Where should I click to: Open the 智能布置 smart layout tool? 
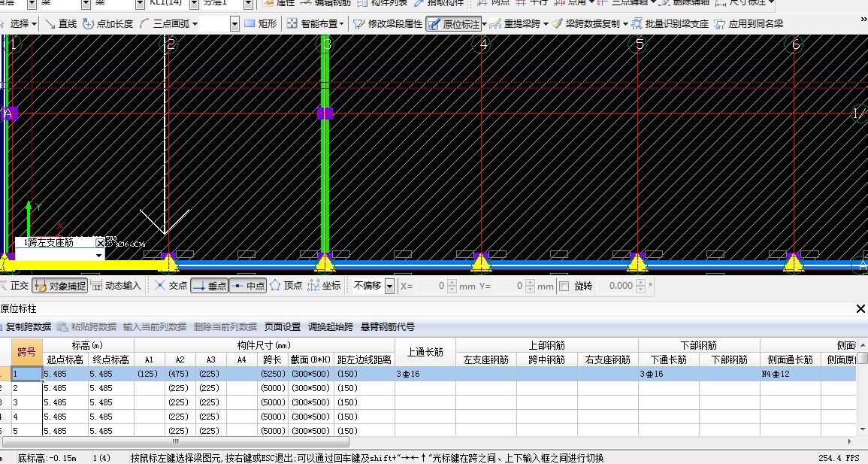(x=314, y=24)
